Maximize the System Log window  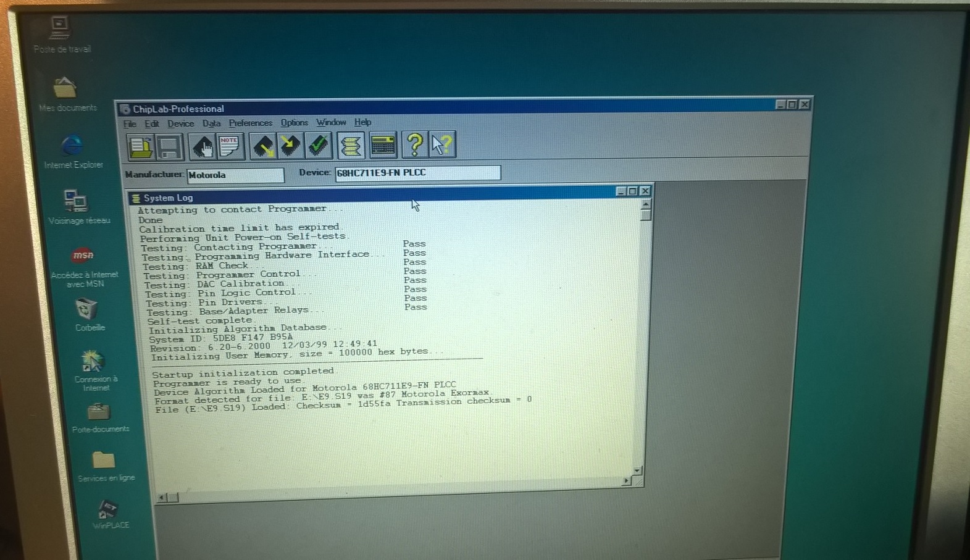coord(632,191)
